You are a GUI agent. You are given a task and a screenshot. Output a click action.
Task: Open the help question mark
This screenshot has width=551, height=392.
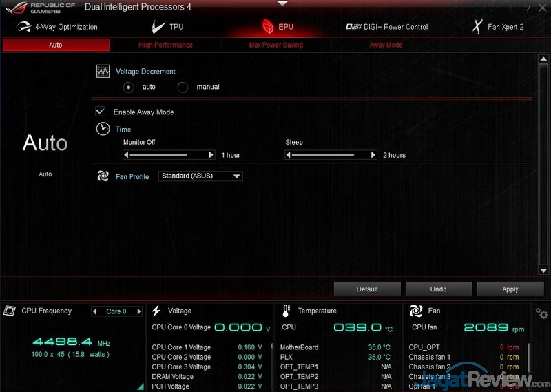[528, 9]
